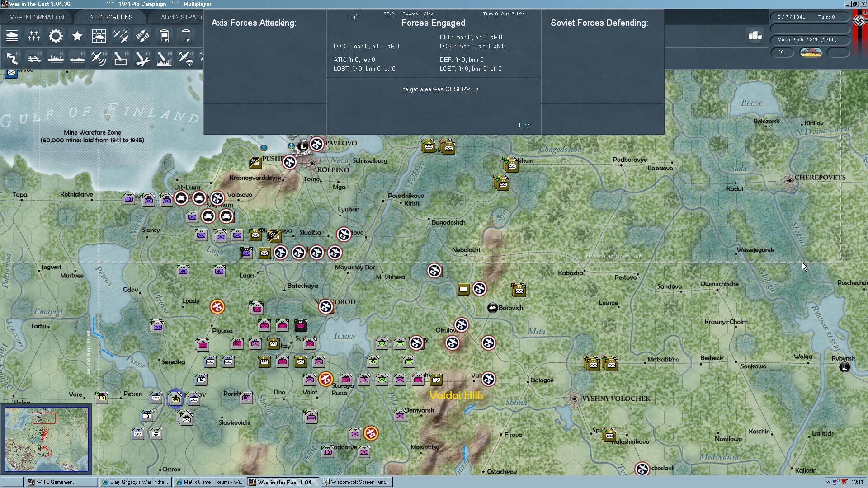Click Exit in the combat report
This screenshot has width=868, height=488.
coord(524,125)
